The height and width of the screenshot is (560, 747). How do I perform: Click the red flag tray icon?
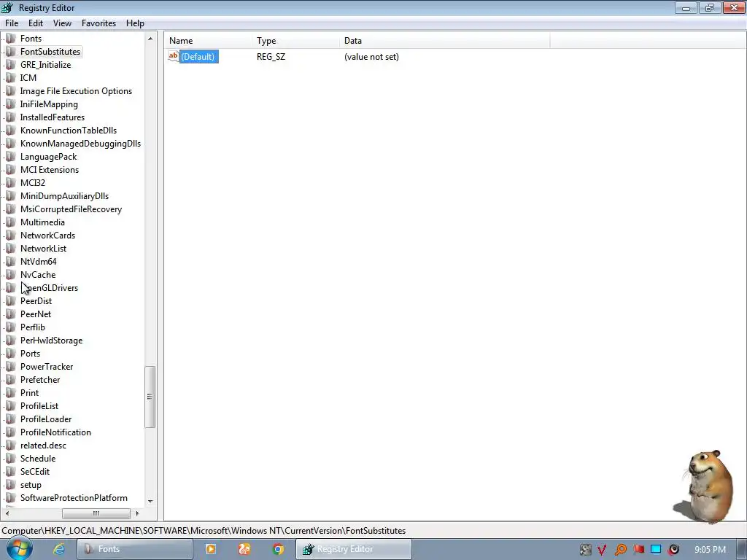[638, 549]
